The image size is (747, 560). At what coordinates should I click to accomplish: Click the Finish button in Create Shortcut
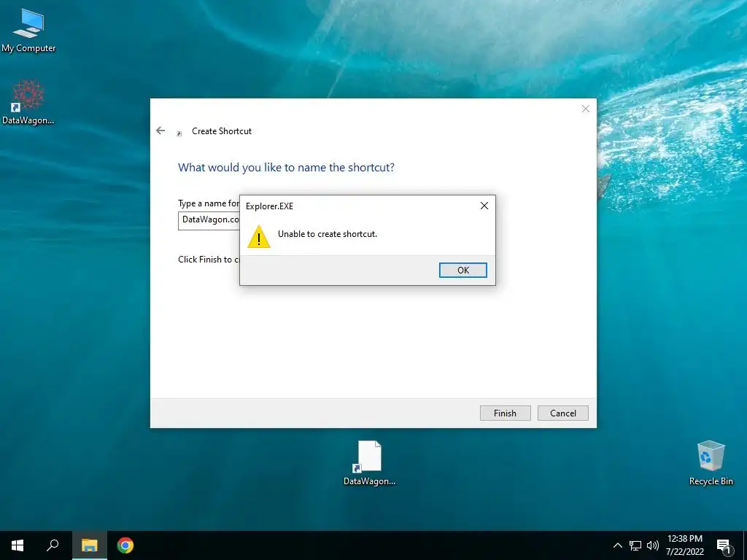pyautogui.click(x=505, y=413)
